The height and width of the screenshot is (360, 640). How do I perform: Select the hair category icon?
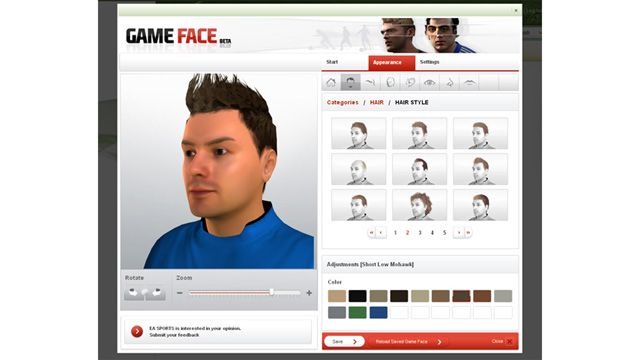pyautogui.click(x=350, y=82)
